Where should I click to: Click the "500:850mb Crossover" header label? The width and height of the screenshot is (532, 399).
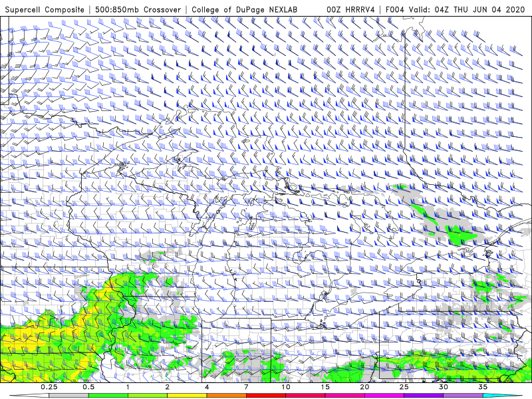[138, 9]
